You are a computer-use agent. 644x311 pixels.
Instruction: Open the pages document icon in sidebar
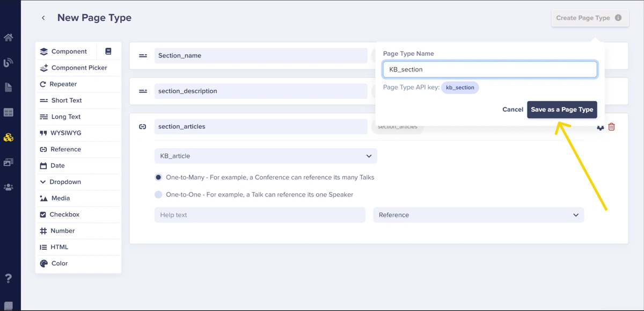point(8,88)
